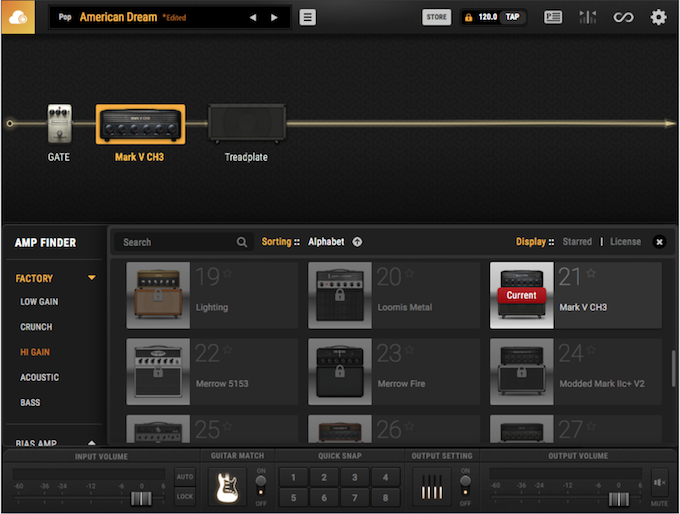Click the 120.0 tempo value
This screenshot has height=514, width=680.
pyautogui.click(x=487, y=17)
